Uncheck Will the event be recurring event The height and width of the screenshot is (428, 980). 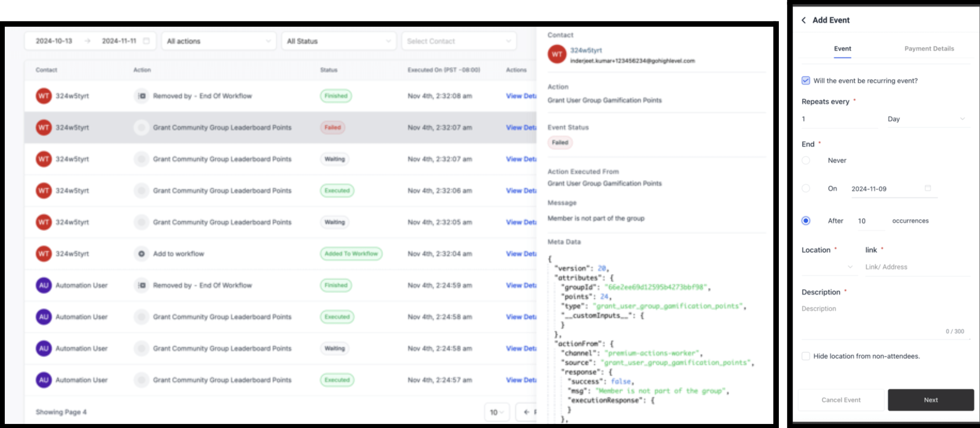[805, 80]
